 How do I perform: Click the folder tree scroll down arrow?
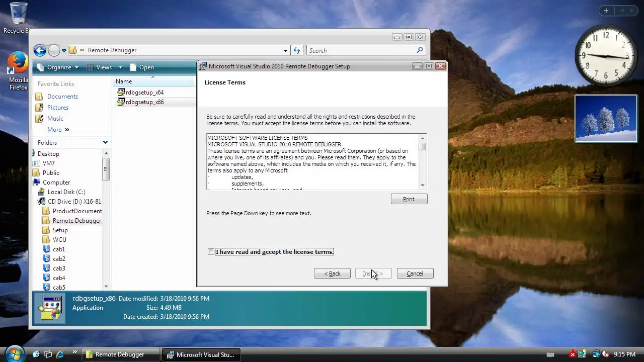click(x=106, y=287)
